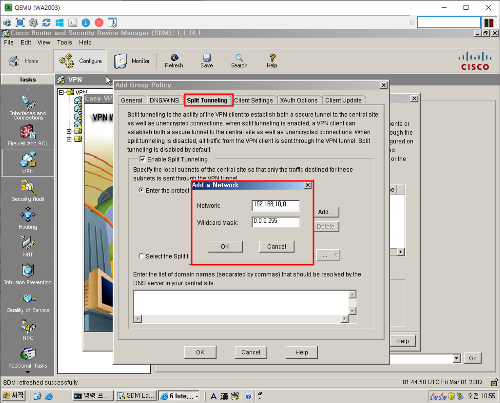The image size is (500, 403).
Task: Select the VPN task icon
Action: (28, 163)
